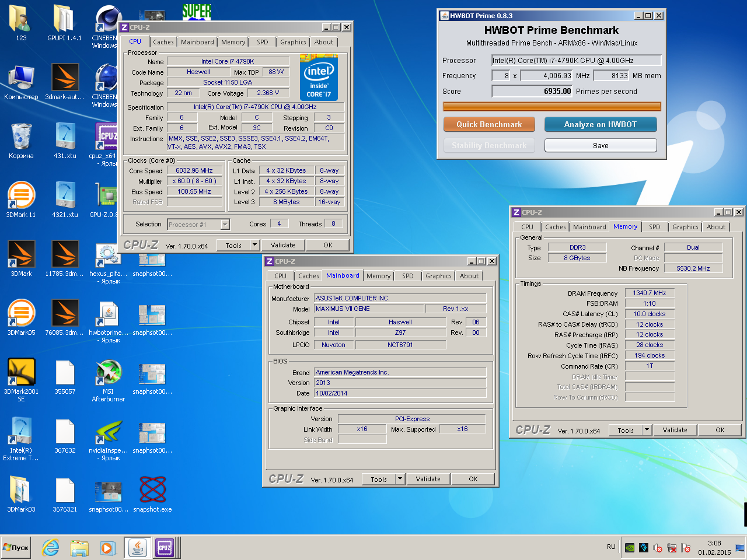Viewport: 747px width, 560px height.
Task: Switch to the CPU-Z taskbar button
Action: (x=165, y=548)
